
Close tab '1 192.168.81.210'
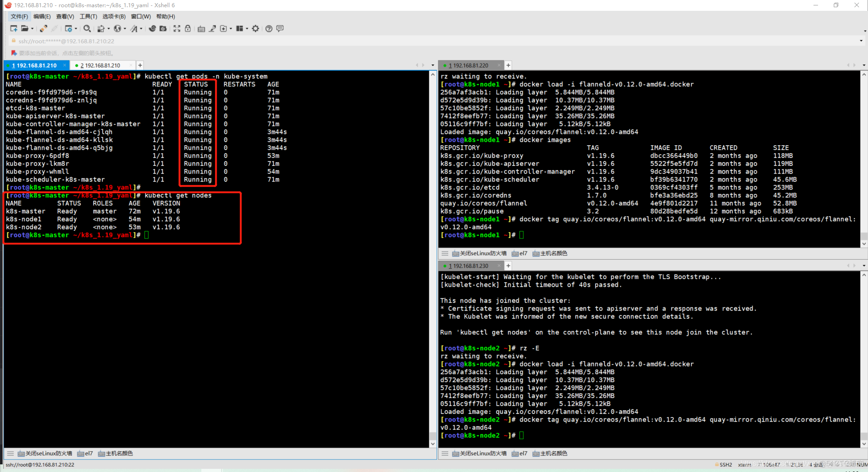click(64, 65)
